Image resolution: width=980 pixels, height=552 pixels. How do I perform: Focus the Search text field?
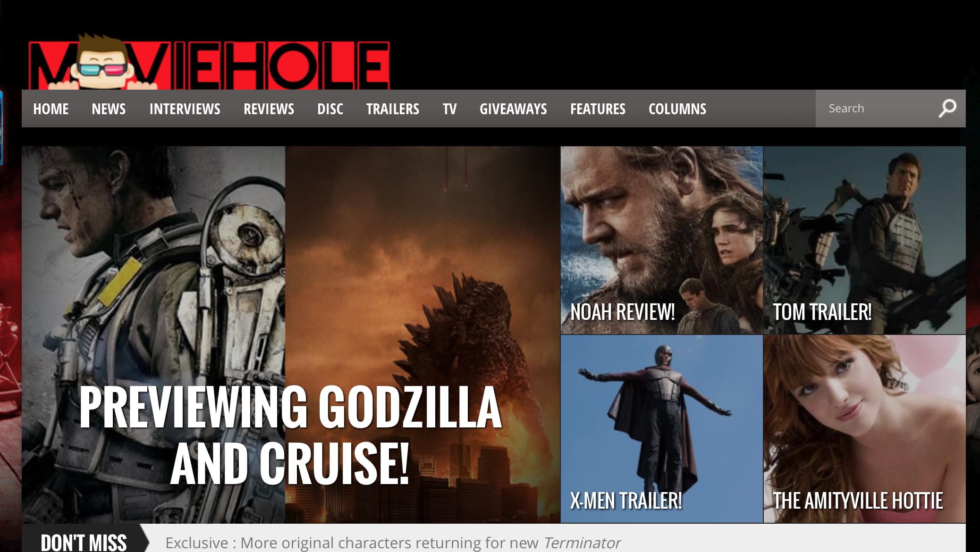pos(876,109)
